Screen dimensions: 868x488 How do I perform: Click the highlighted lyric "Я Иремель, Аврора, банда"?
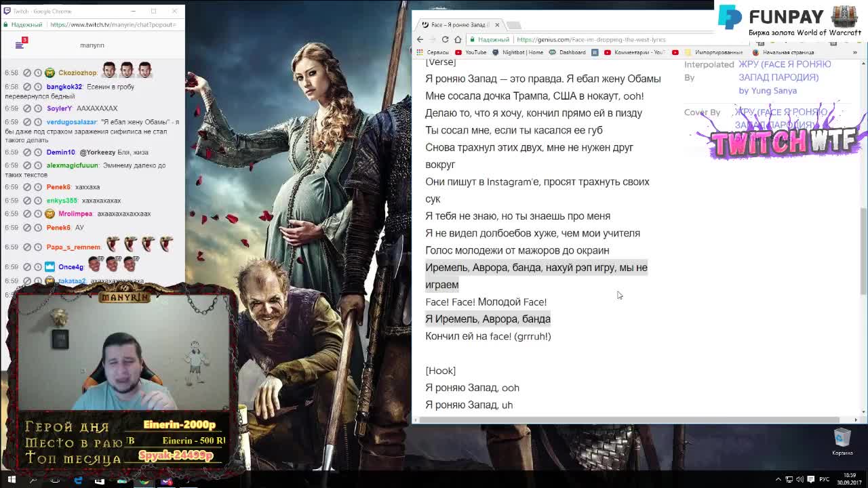point(488,319)
